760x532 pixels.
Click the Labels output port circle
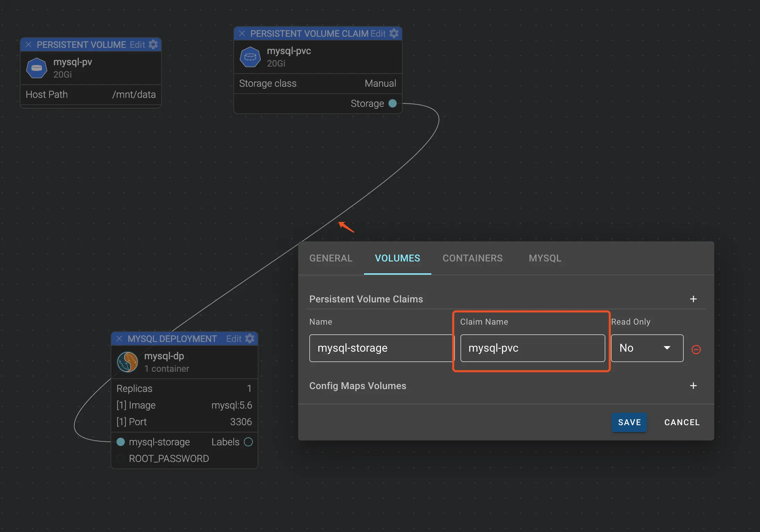[248, 442]
